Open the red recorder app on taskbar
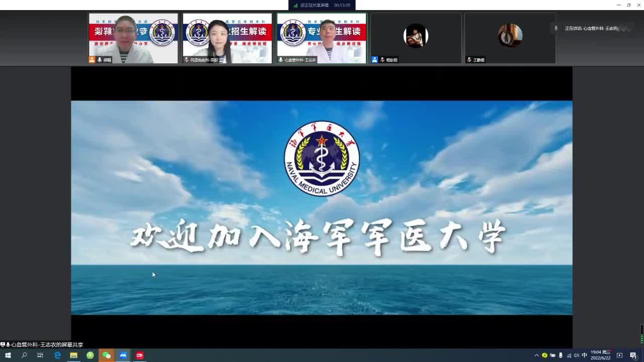The image size is (644, 362). coord(139,355)
